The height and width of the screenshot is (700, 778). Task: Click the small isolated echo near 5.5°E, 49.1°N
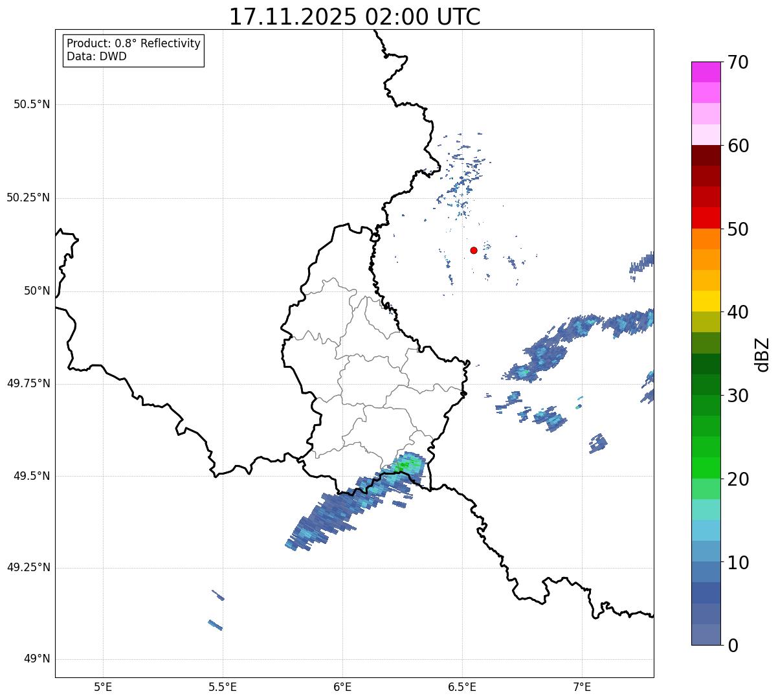pyautogui.click(x=215, y=625)
